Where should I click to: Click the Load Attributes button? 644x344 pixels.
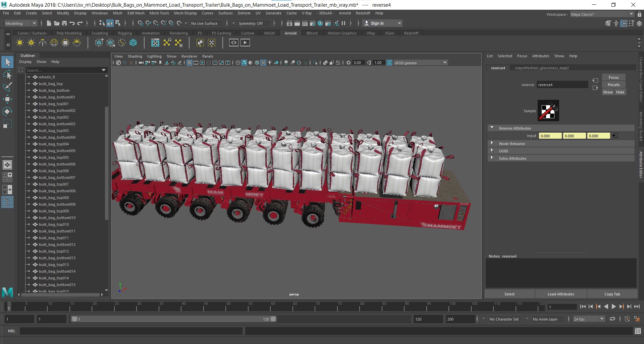coord(560,294)
